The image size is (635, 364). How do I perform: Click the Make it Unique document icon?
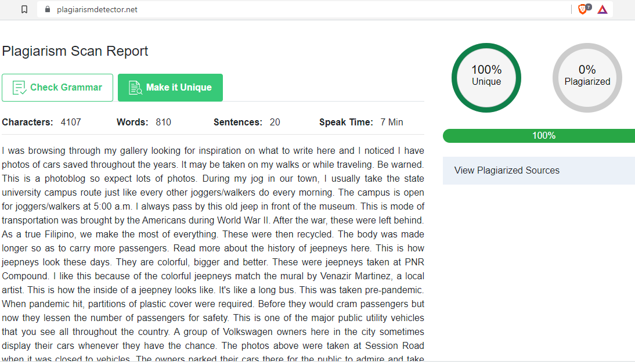tap(135, 88)
